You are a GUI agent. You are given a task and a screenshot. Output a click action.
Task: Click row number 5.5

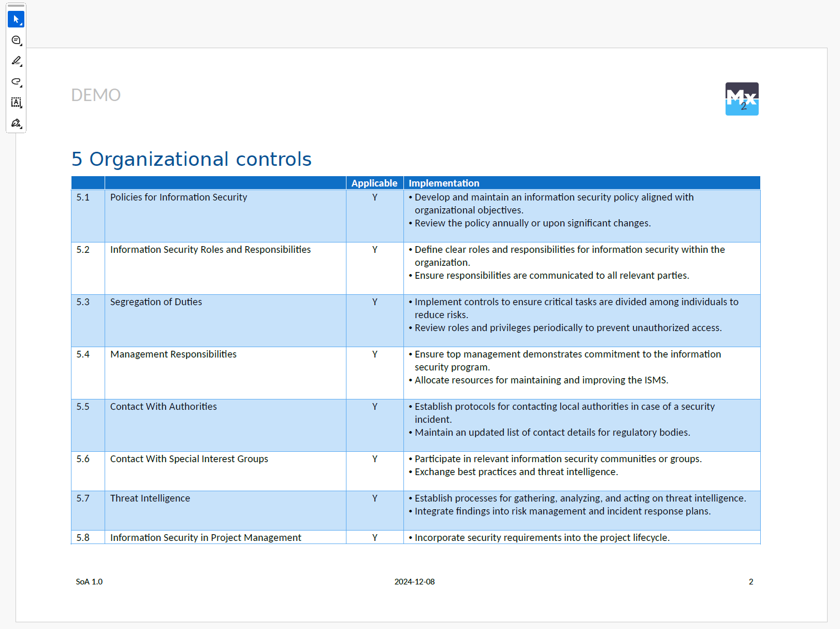tap(83, 407)
